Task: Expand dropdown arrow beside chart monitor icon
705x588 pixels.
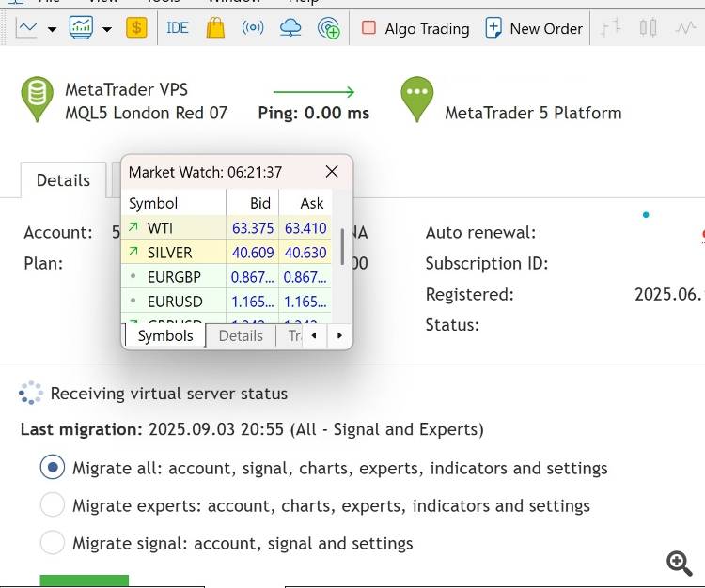Action: (x=106, y=30)
